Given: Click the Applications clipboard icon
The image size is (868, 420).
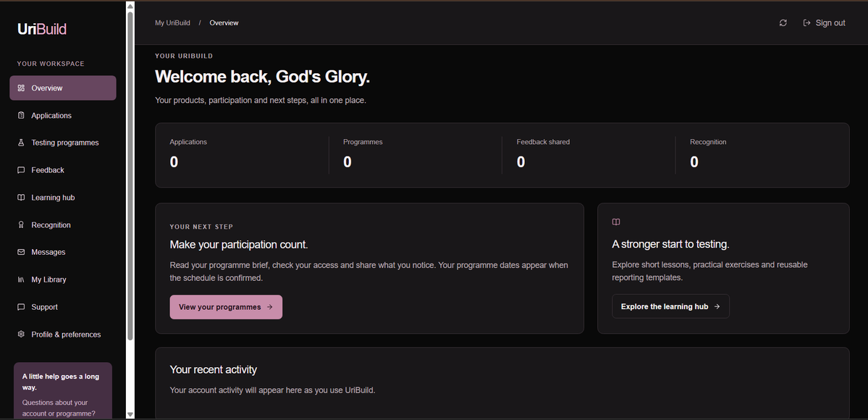Looking at the screenshot, I should click(21, 115).
